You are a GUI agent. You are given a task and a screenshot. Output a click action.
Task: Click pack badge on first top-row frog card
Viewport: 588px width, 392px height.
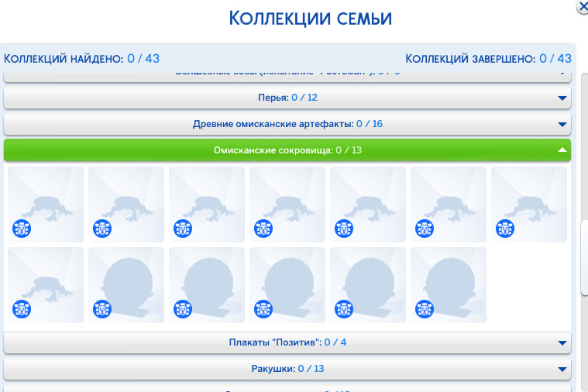[22, 229]
